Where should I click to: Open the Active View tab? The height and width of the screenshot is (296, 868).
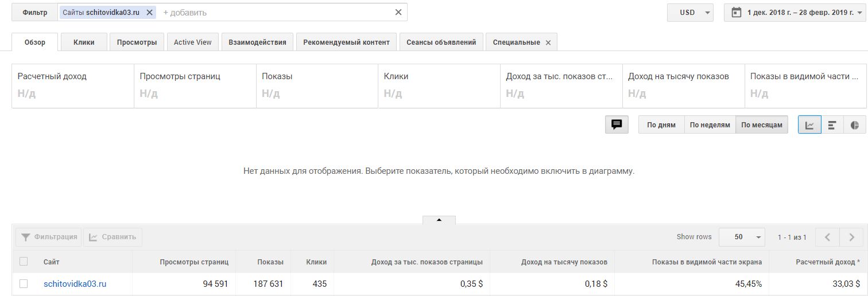192,42
